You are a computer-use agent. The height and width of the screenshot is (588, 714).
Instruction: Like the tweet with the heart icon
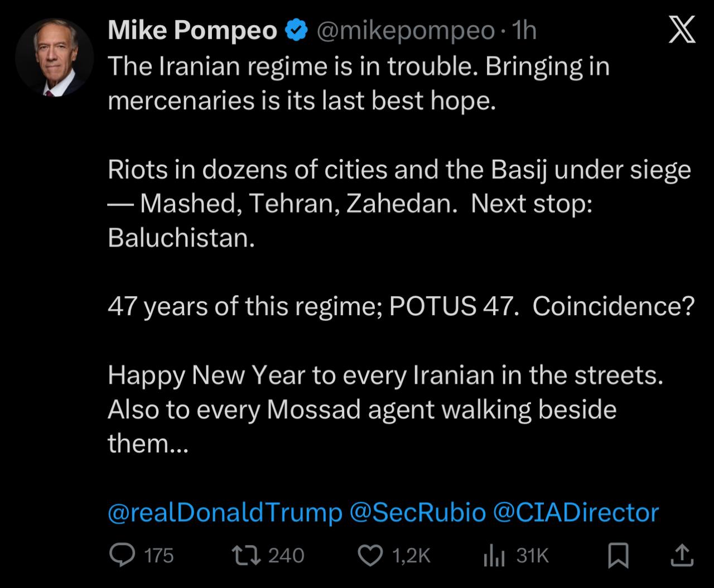click(x=370, y=555)
